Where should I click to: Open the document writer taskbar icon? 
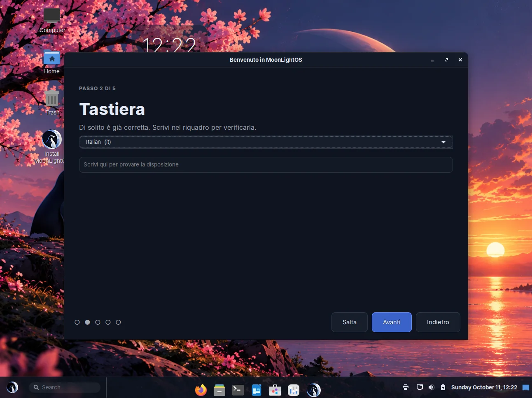pos(257,390)
